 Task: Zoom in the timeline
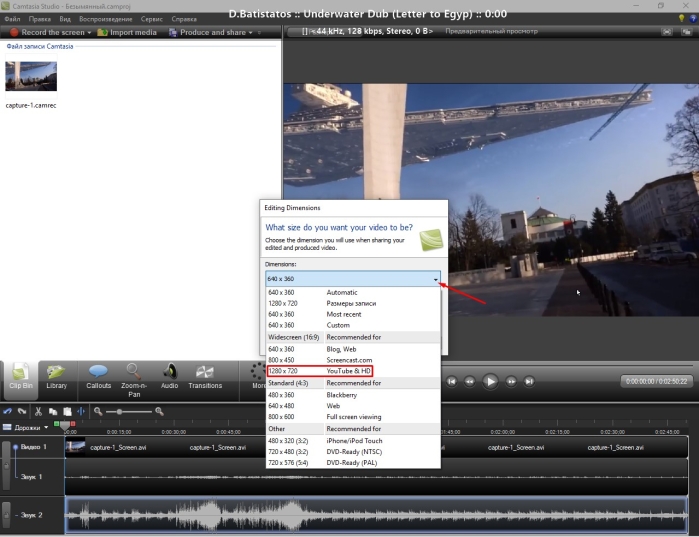(x=159, y=411)
